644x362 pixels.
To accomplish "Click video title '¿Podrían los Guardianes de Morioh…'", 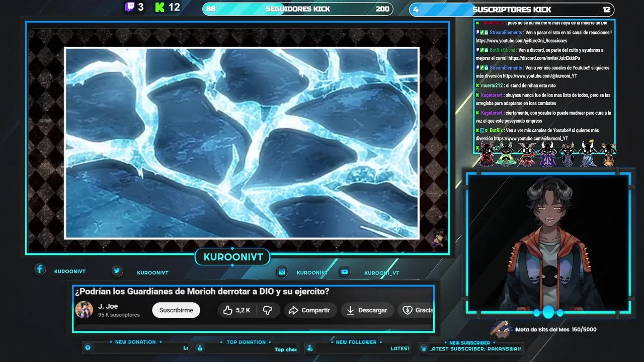I will click(x=202, y=292).
